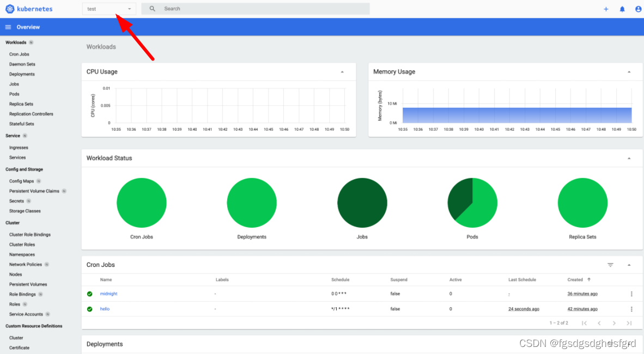Select the Workloads sidebar heading

pos(16,42)
